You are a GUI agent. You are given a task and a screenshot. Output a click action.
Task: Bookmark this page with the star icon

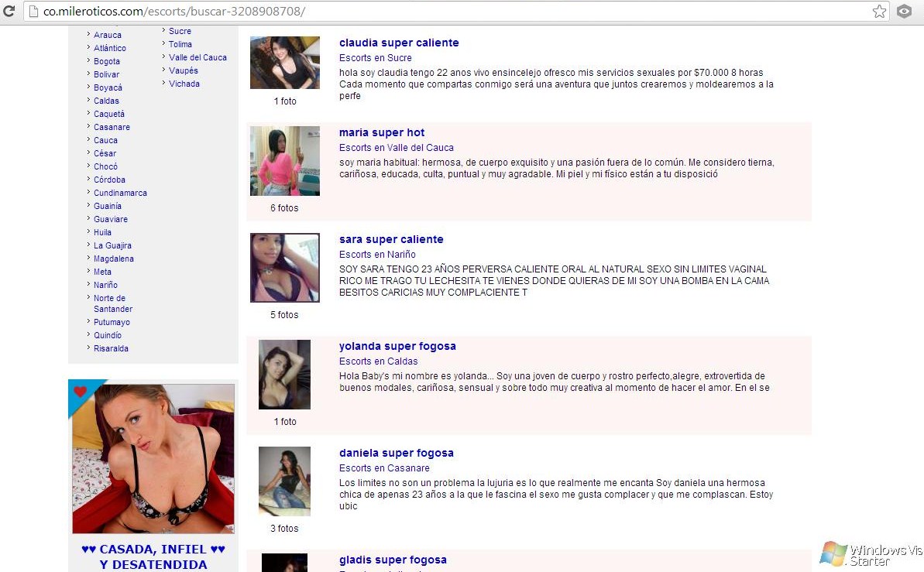click(879, 12)
